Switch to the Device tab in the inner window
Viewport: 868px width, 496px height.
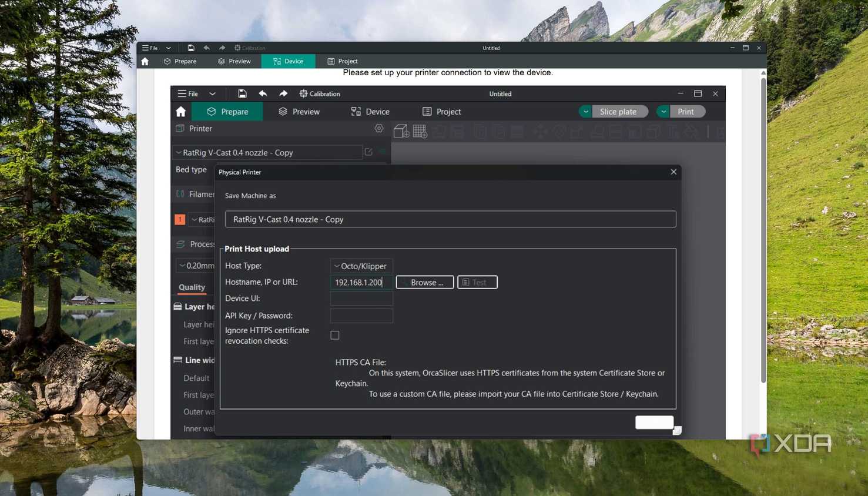pyautogui.click(x=370, y=112)
